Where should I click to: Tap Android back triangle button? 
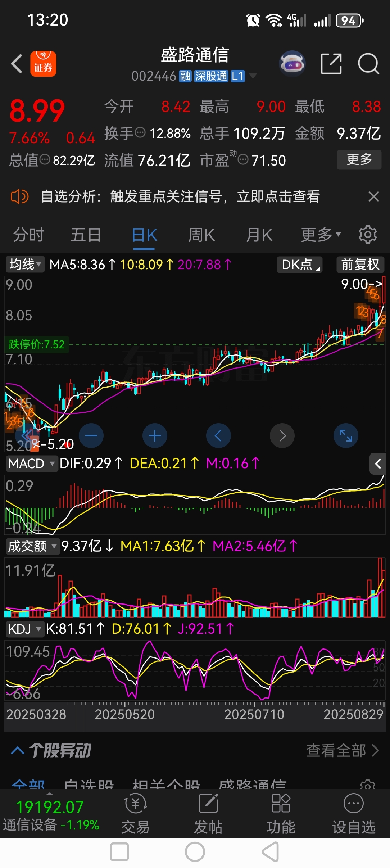coord(271,852)
